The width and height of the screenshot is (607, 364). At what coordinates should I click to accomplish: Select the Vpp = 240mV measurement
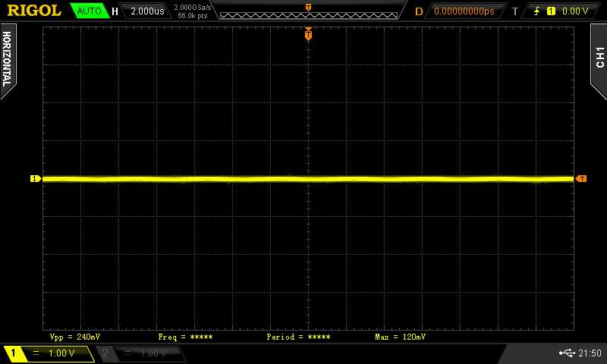coord(74,336)
